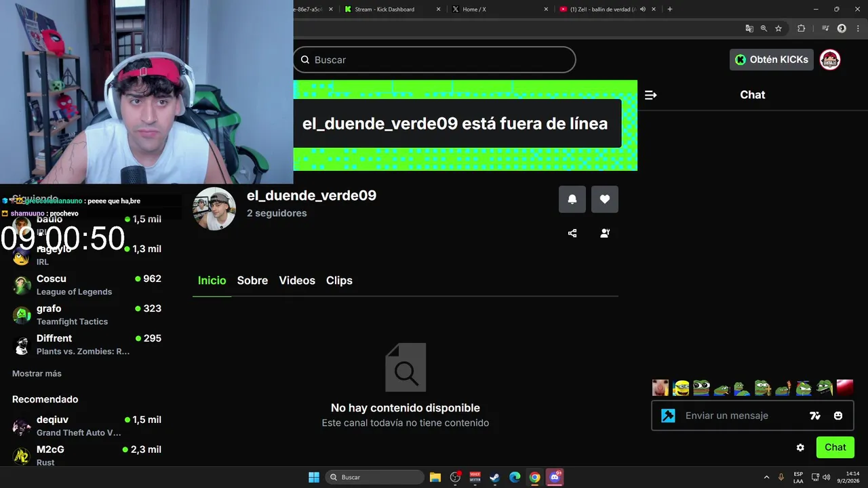Pick the pig face emote

pos(660,388)
